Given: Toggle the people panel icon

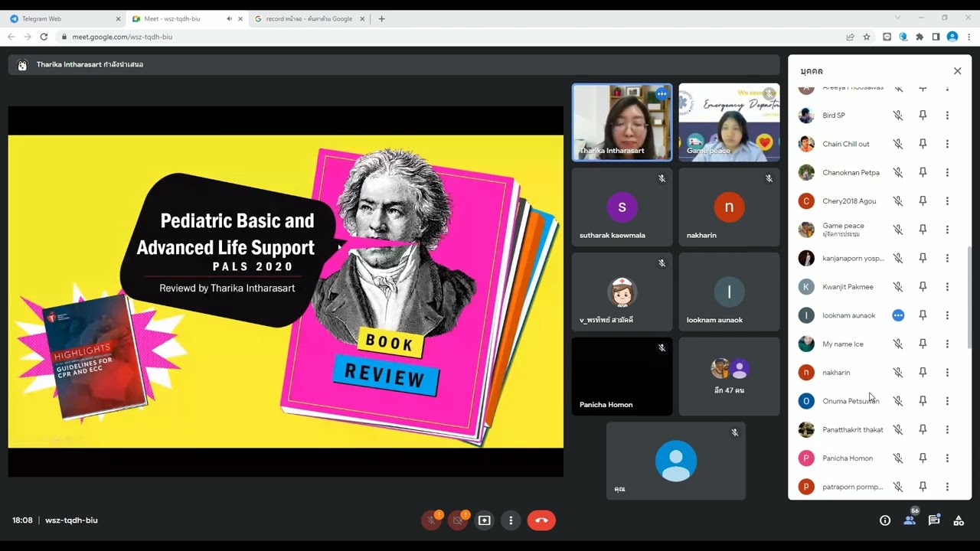Looking at the screenshot, I should 910,520.
